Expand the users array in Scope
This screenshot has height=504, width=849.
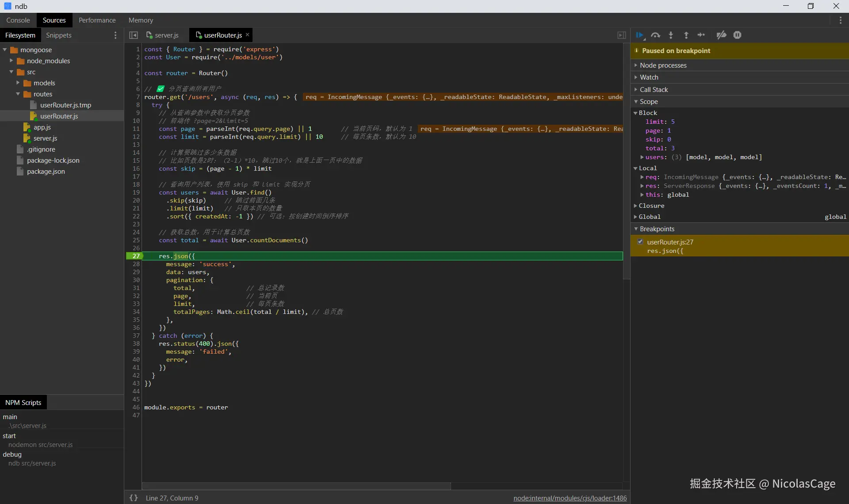[x=642, y=157]
